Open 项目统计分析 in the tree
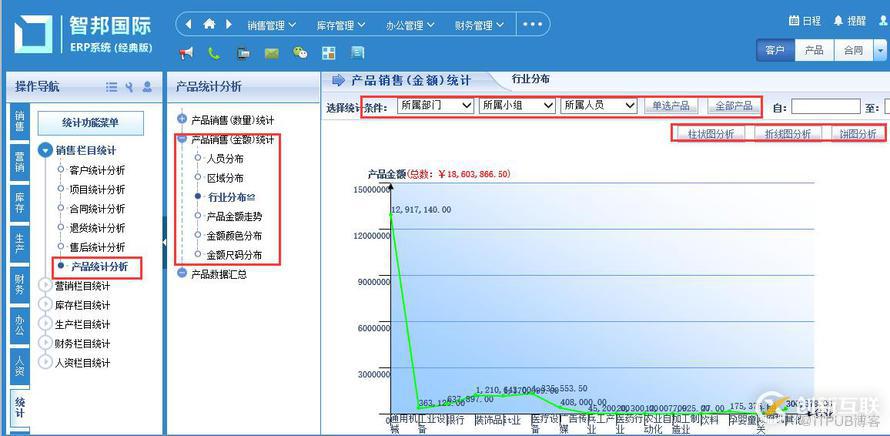The height and width of the screenshot is (436, 890). pos(97,190)
